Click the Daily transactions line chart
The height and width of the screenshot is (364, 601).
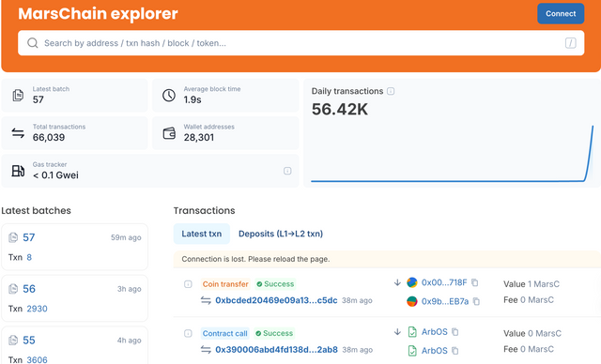coord(452,153)
